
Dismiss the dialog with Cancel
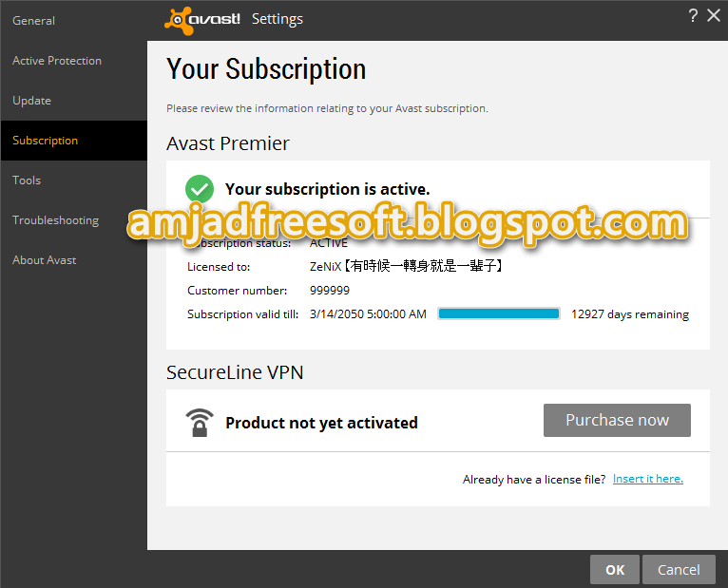pos(679,569)
